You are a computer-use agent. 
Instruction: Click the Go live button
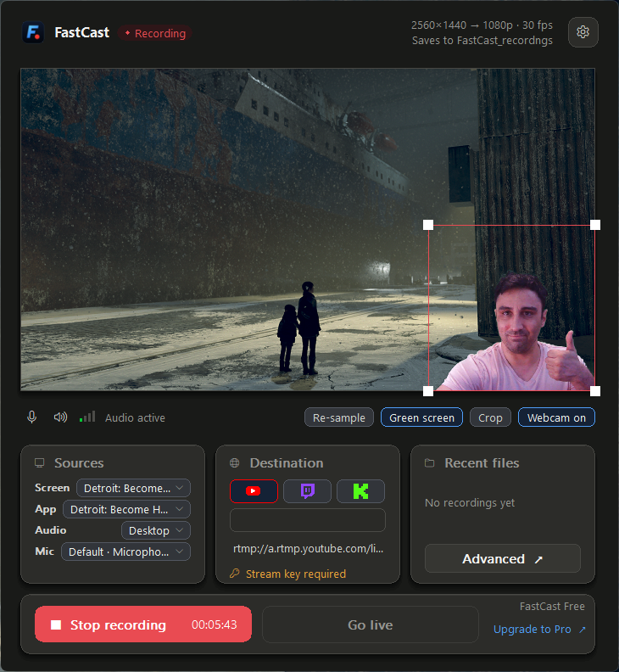coord(370,624)
